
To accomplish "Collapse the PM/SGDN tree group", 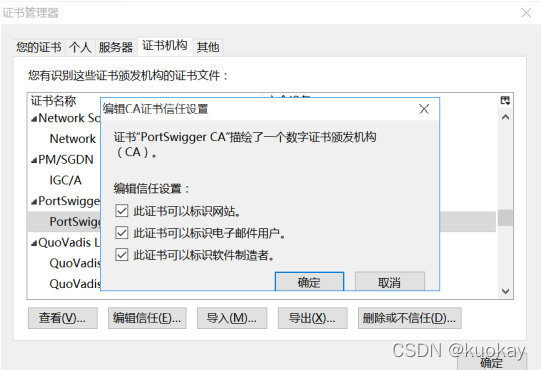I will (x=34, y=160).
